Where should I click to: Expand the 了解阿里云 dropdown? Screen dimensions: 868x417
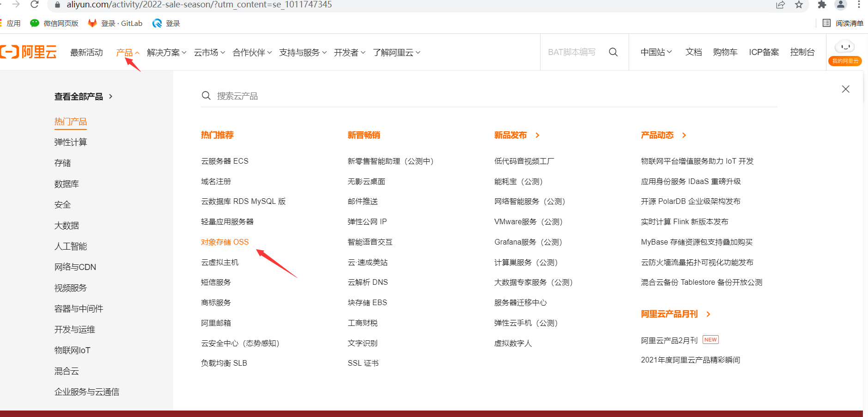pos(396,53)
